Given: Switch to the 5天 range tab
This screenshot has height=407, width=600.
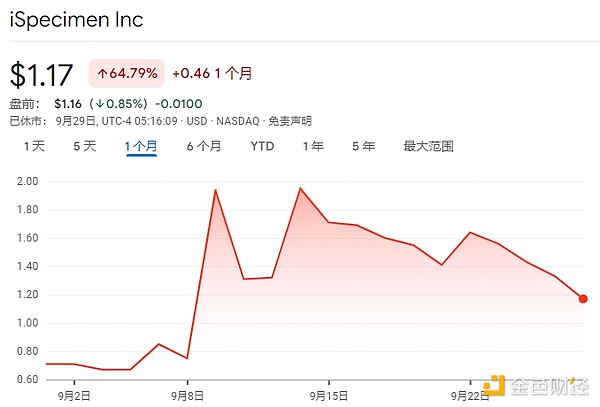Looking at the screenshot, I should point(84,146).
